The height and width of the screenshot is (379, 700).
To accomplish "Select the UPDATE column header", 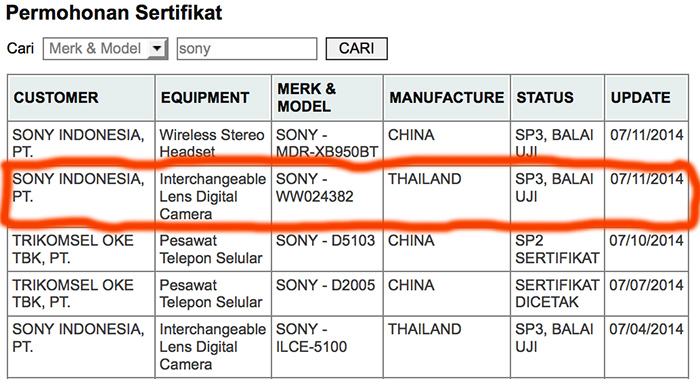I will [646, 98].
